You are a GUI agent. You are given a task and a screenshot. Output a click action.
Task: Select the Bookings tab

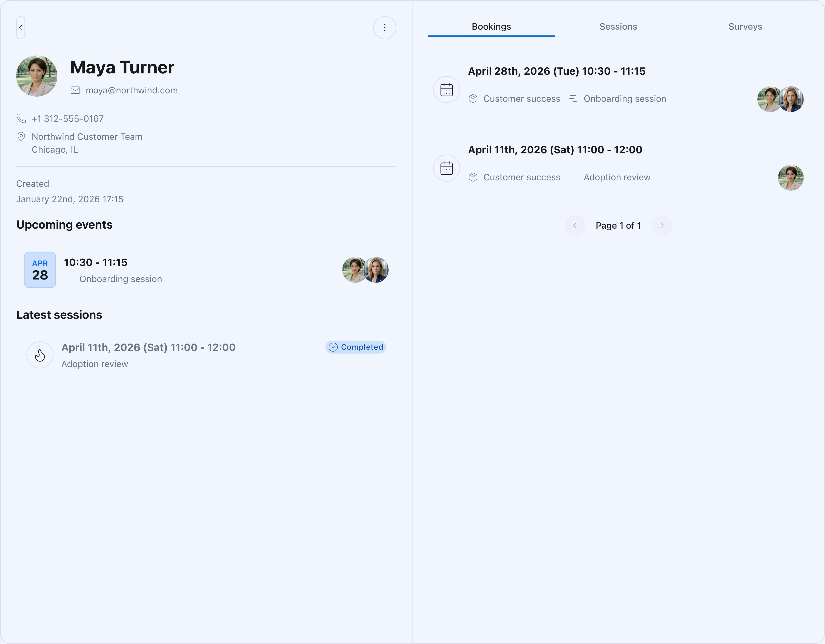[491, 26]
